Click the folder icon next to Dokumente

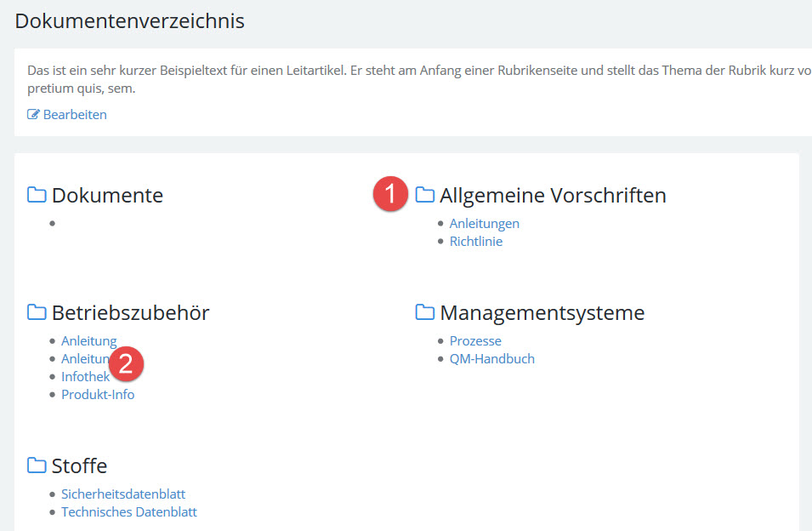37,195
